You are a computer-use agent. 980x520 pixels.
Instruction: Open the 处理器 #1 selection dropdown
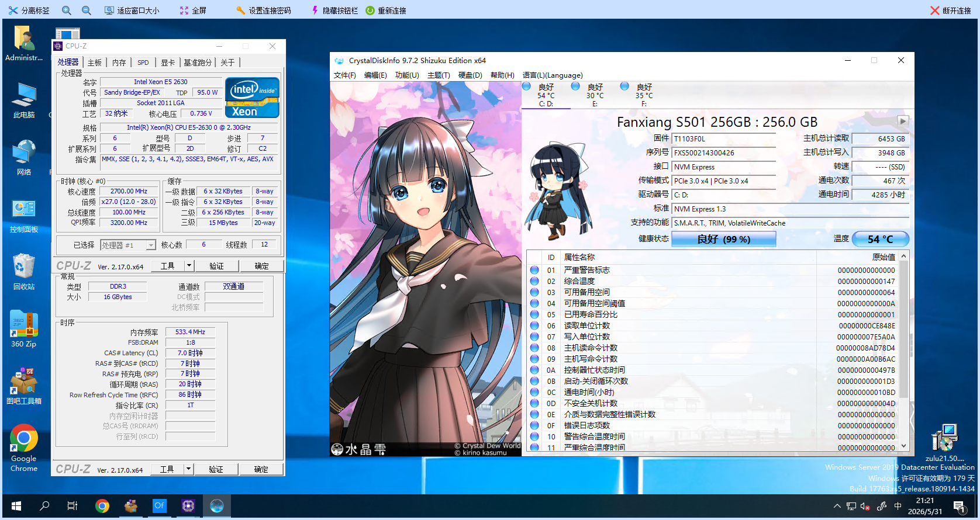tap(128, 245)
